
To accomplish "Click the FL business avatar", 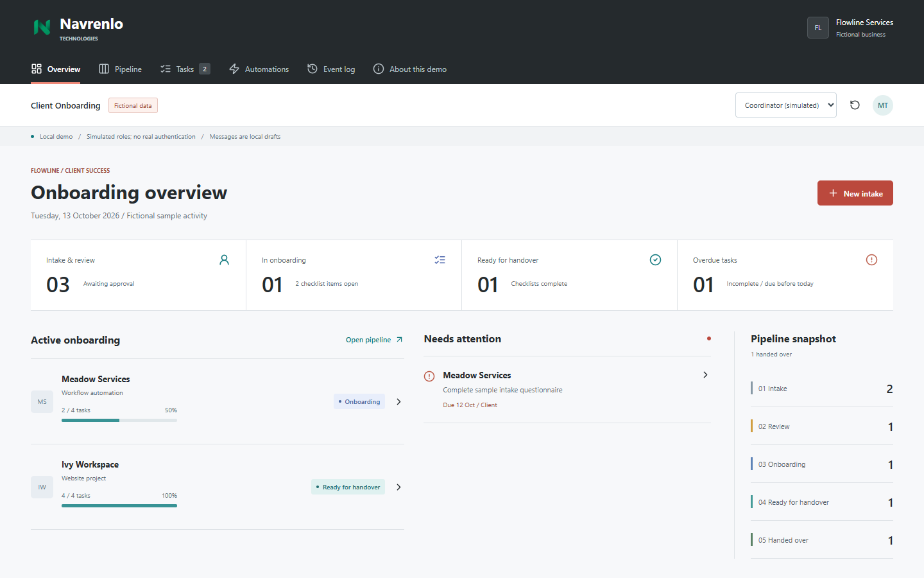I will coord(818,28).
